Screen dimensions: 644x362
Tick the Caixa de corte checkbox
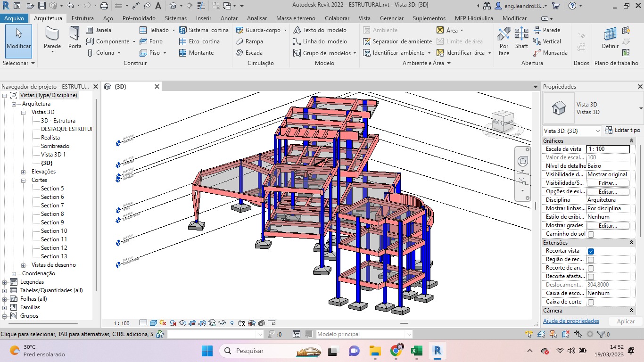591,302
